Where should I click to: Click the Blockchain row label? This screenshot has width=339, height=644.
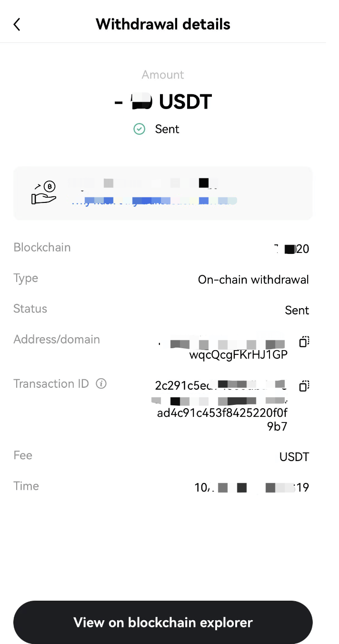[42, 248]
